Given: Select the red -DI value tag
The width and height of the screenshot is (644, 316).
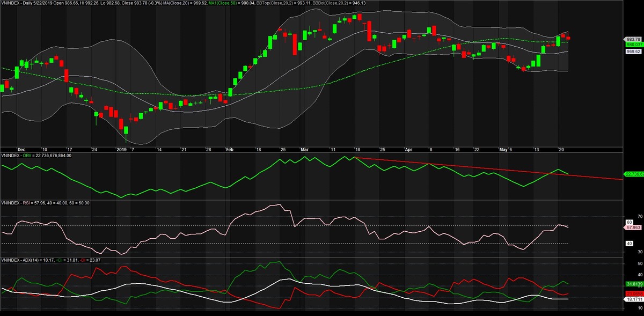Looking at the screenshot, I should coord(633,293).
